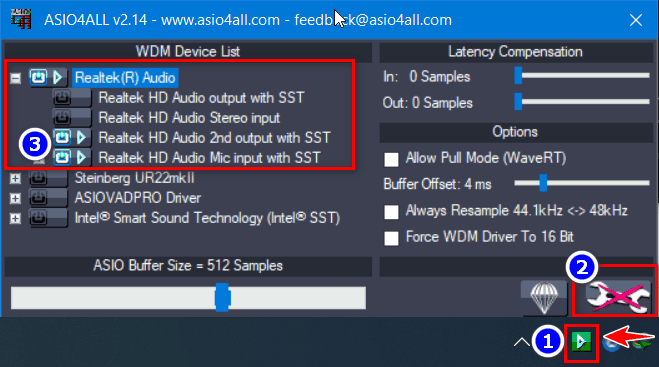Toggle power button for Realtek(R) Audio
Screen dimensions: 659x367
(x=39, y=77)
